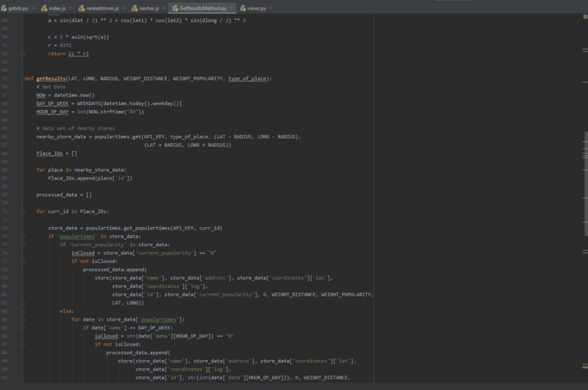Viewport: 588px width, 390px height.
Task: Click gutter line number 62
Action: click(4, 137)
